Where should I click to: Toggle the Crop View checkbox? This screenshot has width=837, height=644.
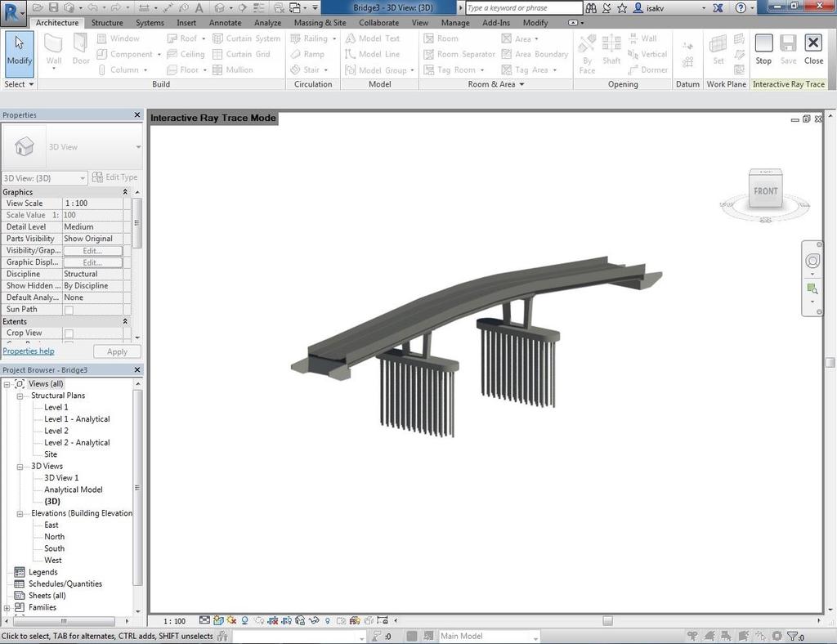click(x=69, y=333)
